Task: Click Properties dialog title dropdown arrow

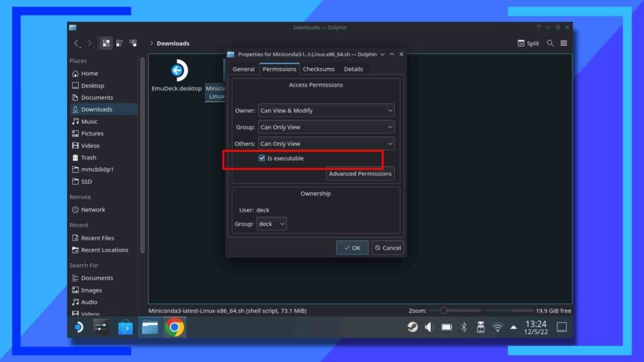Action: click(x=382, y=54)
